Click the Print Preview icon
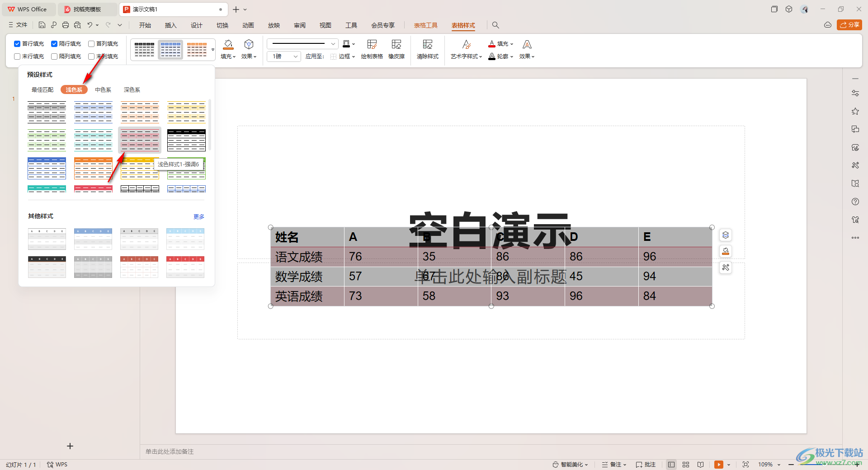The width and height of the screenshot is (868, 470). pos(77,25)
